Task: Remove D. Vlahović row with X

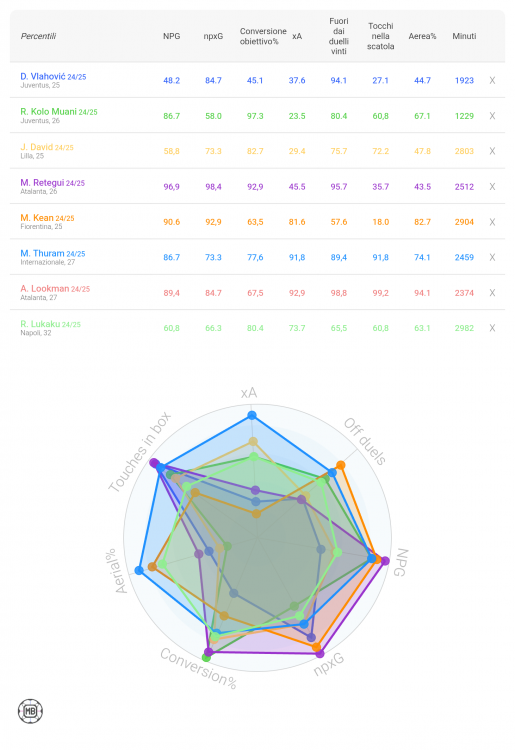Action: tap(492, 80)
